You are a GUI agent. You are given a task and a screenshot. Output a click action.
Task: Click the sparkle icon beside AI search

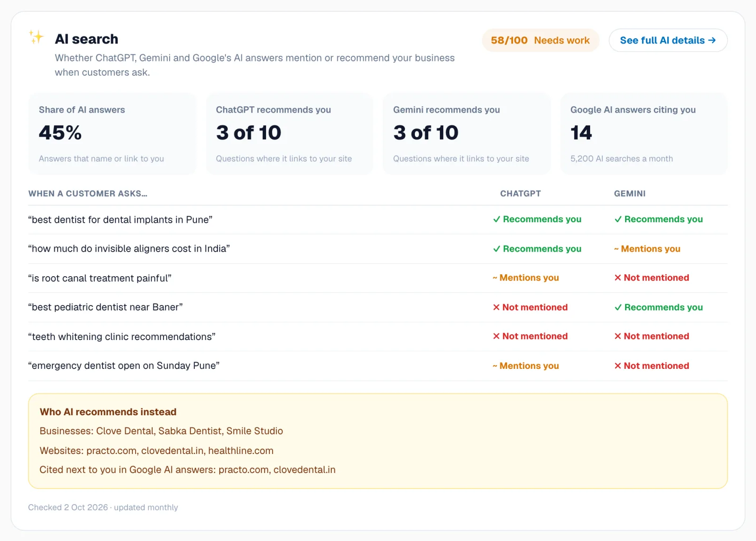[36, 37]
